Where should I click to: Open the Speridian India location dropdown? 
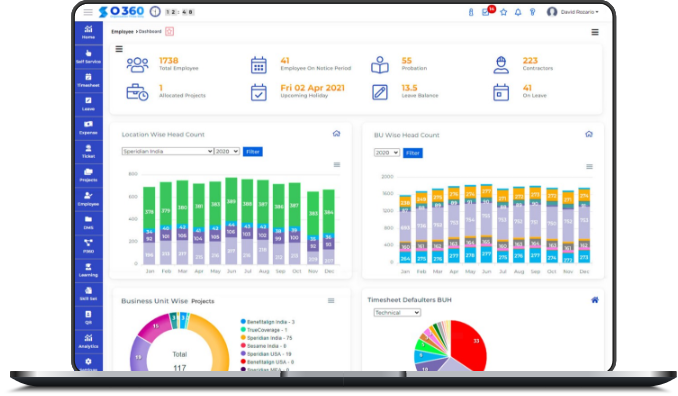tap(167, 151)
